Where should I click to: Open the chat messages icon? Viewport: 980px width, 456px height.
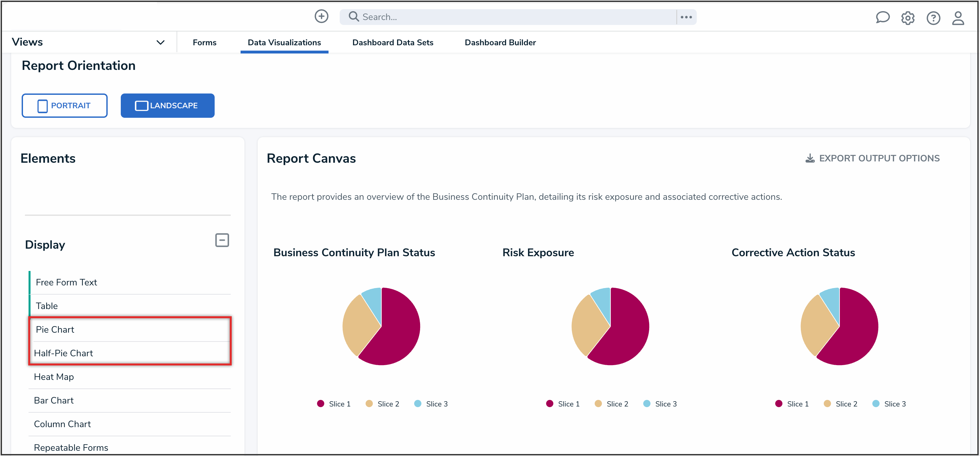coord(883,17)
